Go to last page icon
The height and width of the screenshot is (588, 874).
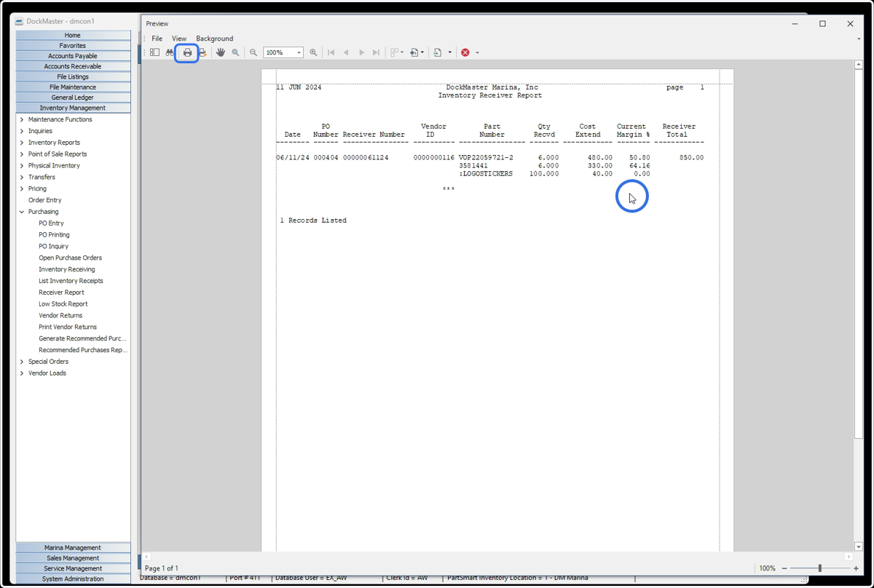click(376, 52)
